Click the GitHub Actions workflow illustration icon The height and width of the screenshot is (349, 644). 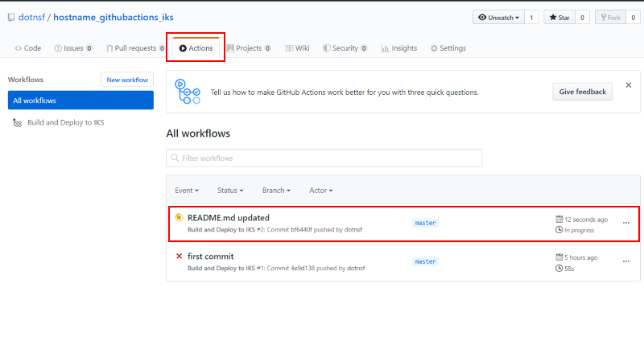(188, 92)
